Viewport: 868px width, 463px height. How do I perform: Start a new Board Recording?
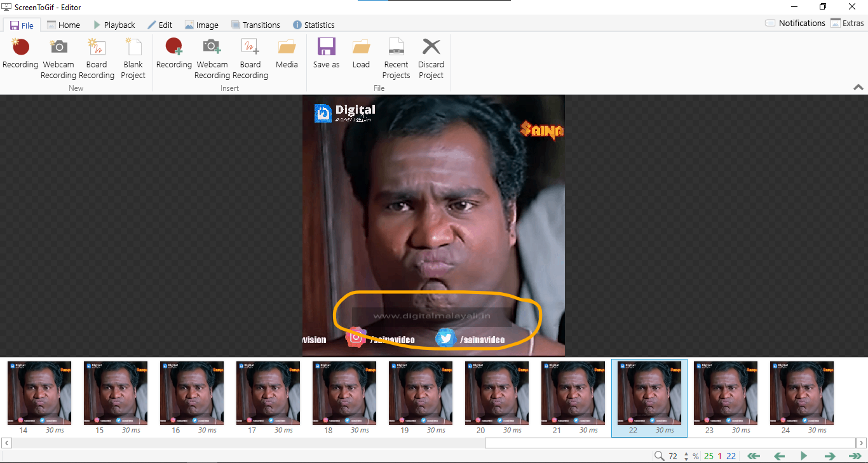pyautogui.click(x=97, y=59)
